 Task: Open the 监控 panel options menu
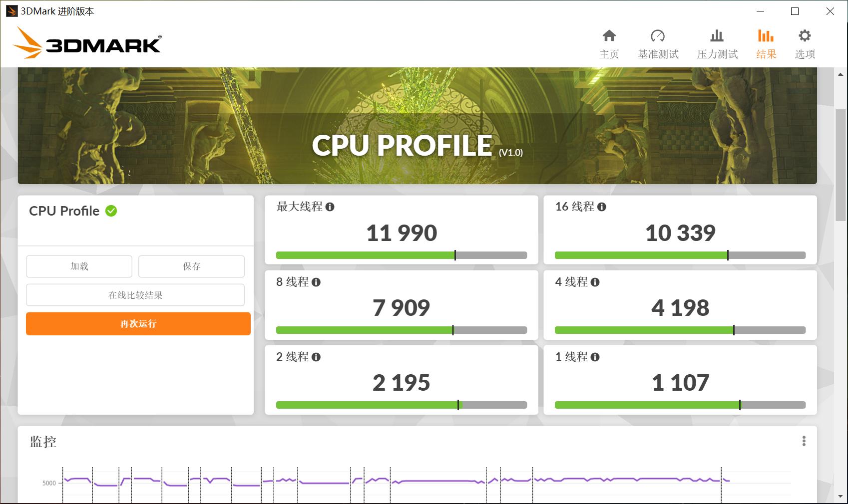[804, 441]
